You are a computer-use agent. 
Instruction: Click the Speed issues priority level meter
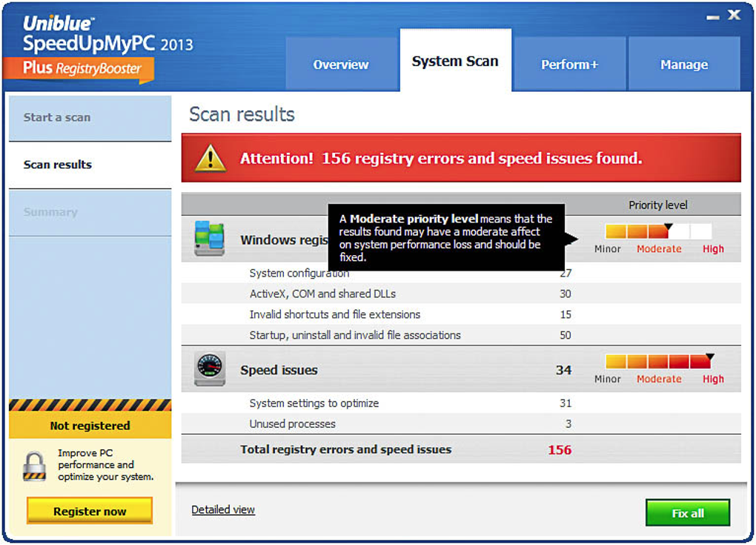(659, 361)
